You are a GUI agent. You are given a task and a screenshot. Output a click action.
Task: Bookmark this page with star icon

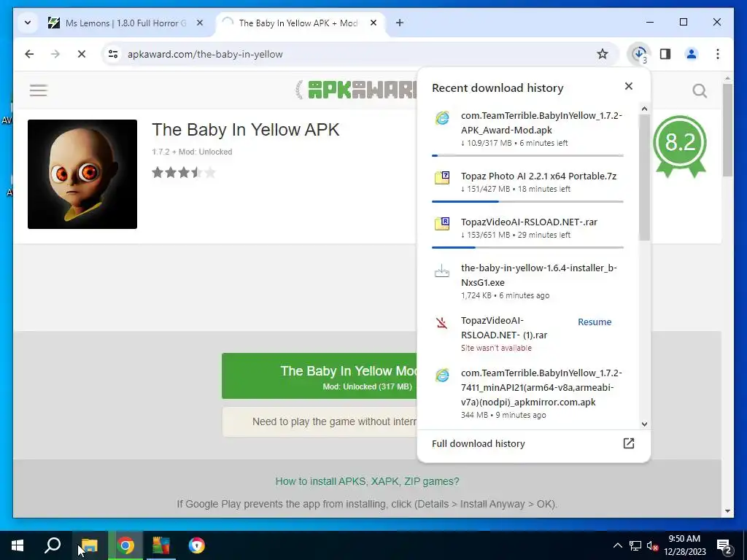tap(602, 54)
